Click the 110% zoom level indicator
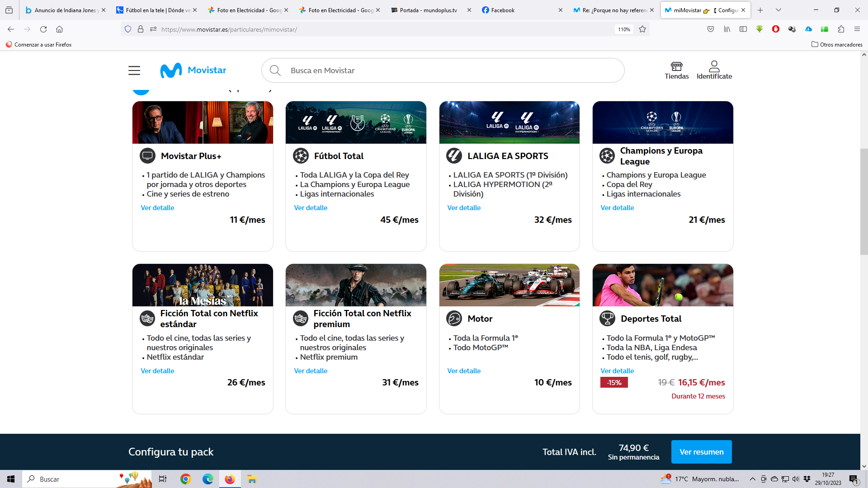 [624, 29]
